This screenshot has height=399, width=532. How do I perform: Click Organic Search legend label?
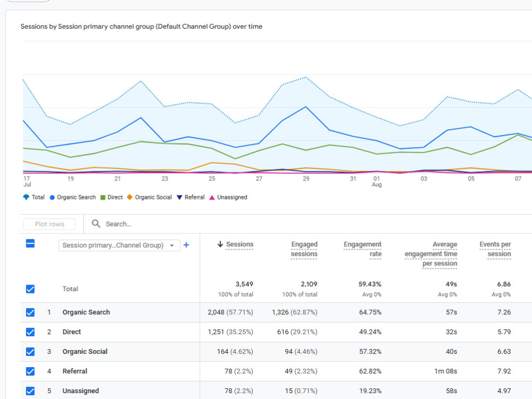[76, 197]
